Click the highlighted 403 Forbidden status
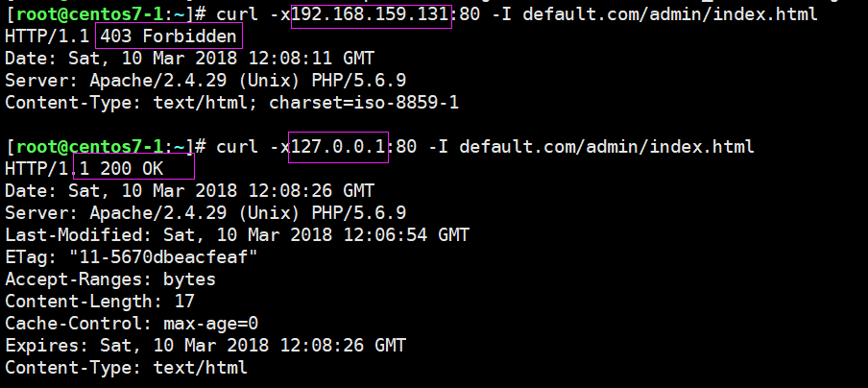 tap(168, 37)
